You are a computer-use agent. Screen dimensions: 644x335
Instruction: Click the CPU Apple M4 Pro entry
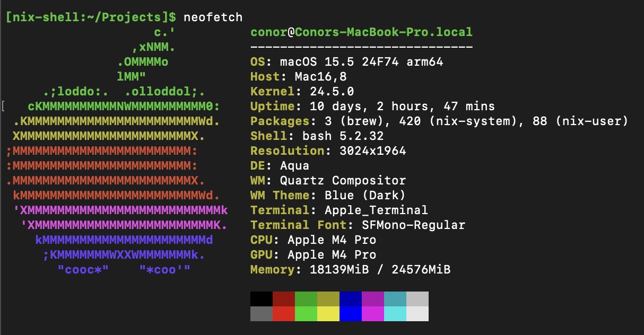tap(318, 240)
